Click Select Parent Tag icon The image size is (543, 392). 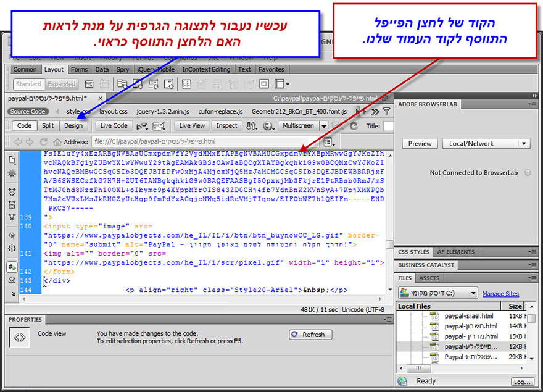click(x=12, y=236)
